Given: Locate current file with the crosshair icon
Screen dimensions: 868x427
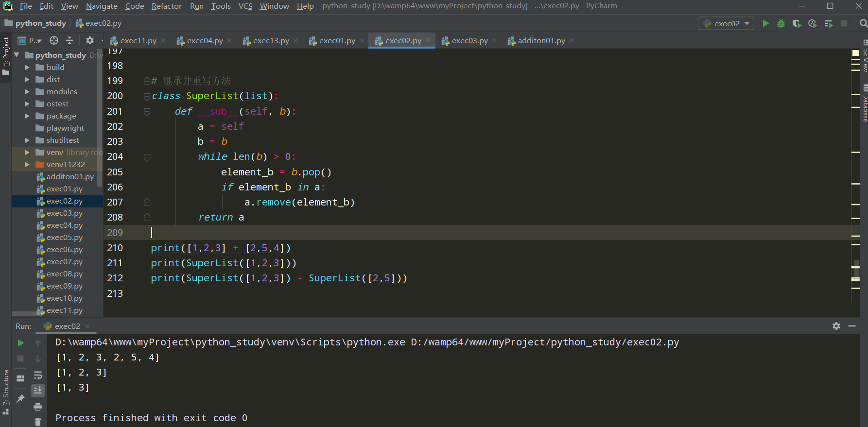Looking at the screenshot, I should pyautogui.click(x=54, y=40).
